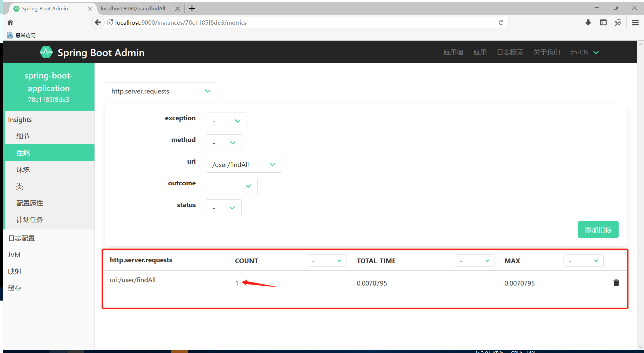Click the Insights sidebar heading
Image resolution: width=644 pixels, height=353 pixels.
(x=20, y=120)
